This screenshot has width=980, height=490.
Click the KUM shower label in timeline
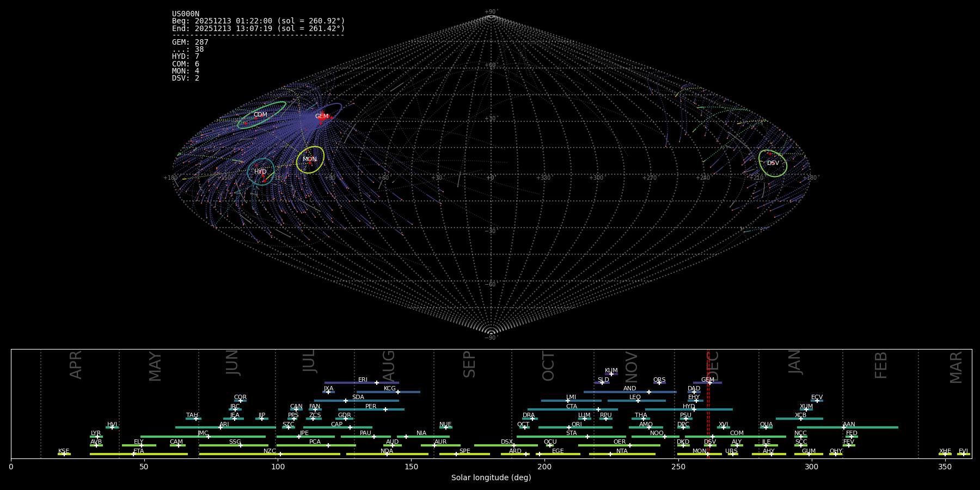click(x=611, y=371)
